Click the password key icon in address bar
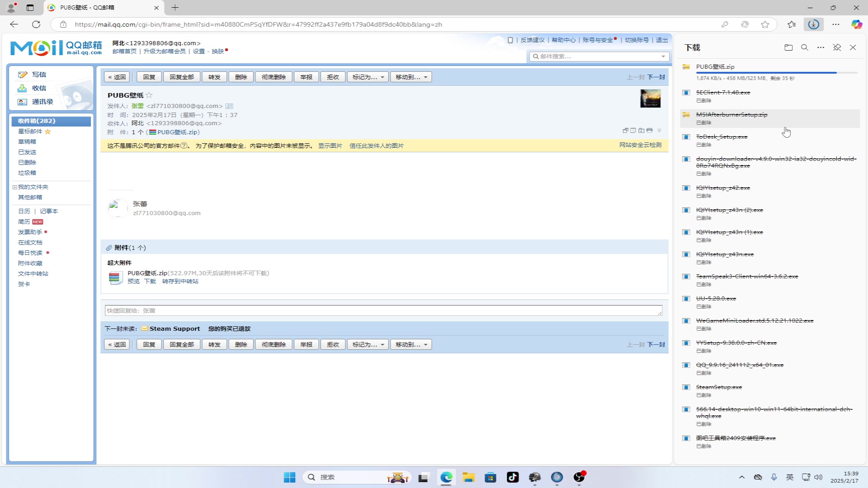 725,24
